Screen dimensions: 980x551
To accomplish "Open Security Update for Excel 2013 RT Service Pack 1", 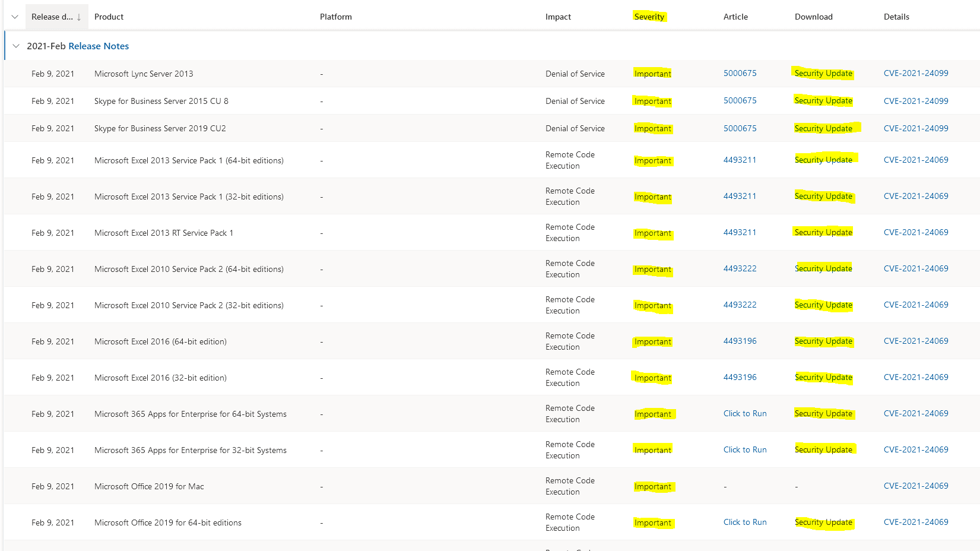I will coord(823,233).
